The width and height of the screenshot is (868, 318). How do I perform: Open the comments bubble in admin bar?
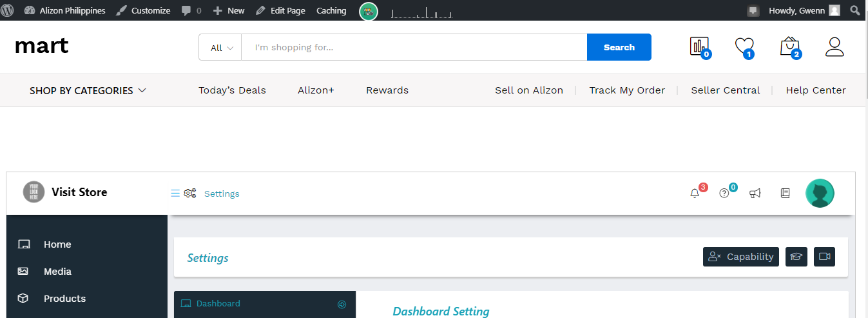click(x=191, y=10)
